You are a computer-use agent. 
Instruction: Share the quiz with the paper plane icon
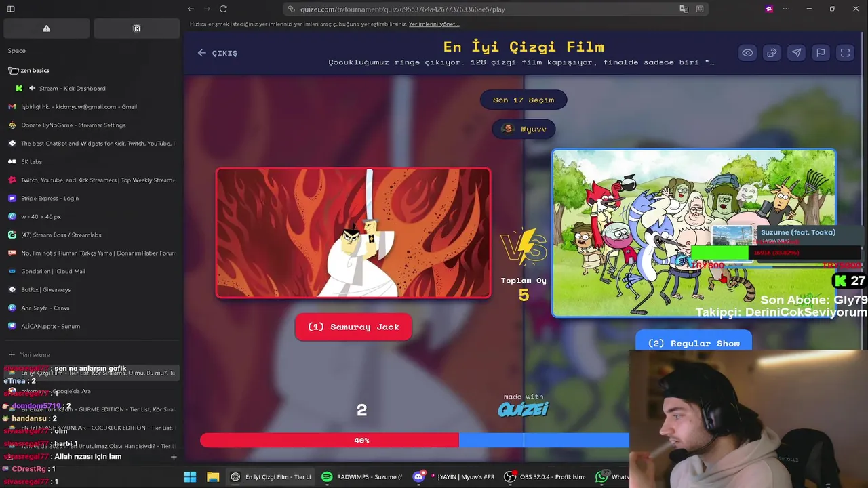[x=796, y=53]
